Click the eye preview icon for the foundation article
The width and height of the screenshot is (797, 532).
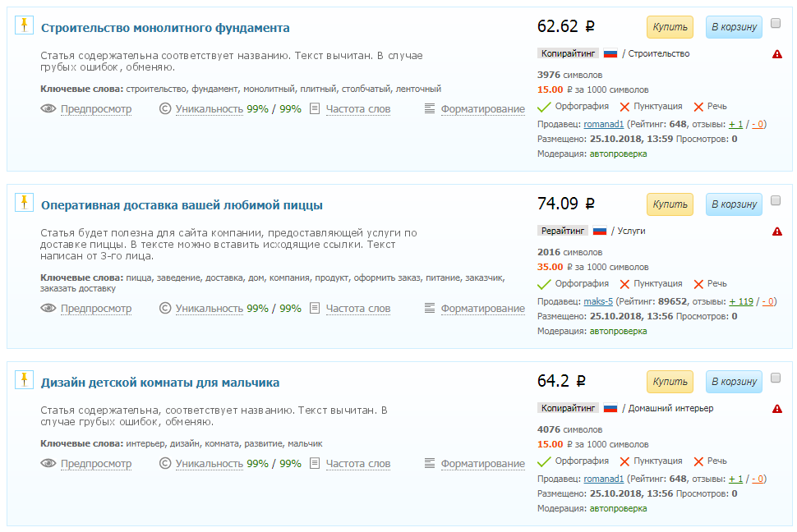(x=48, y=108)
